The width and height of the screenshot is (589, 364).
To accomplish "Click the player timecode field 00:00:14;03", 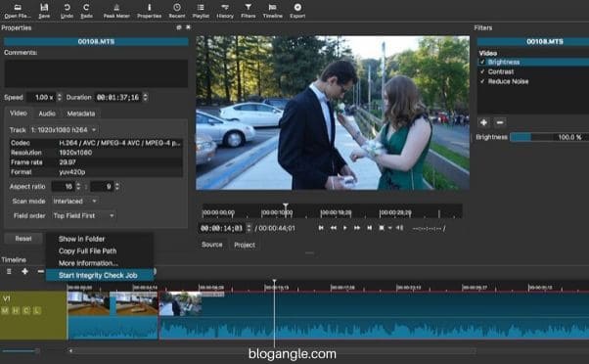I will click(x=222, y=228).
